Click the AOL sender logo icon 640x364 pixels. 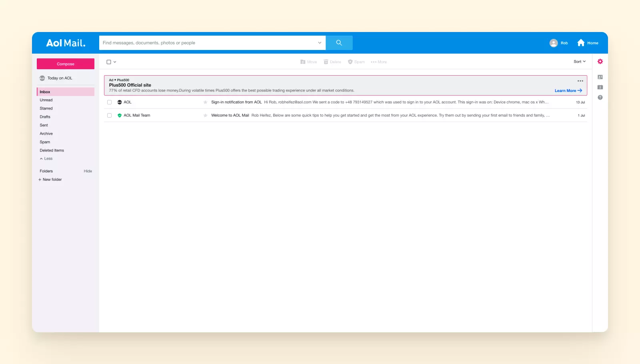[x=119, y=102]
